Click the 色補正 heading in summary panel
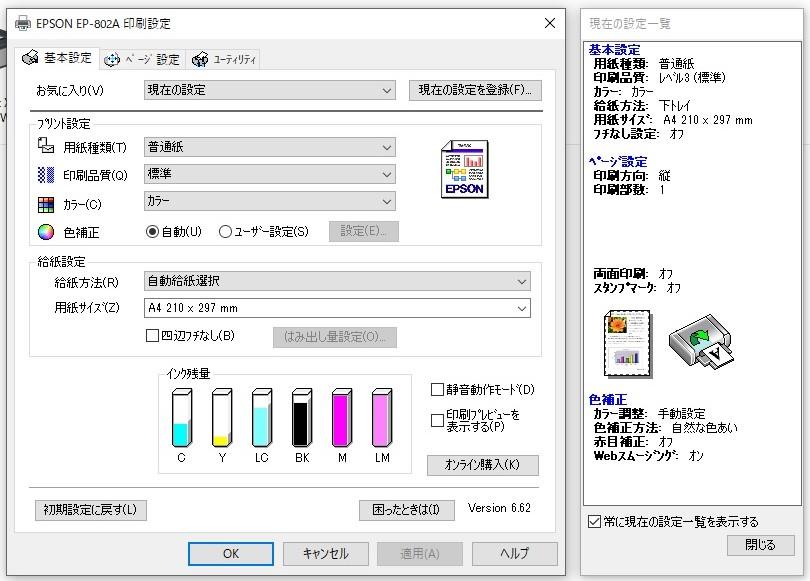Viewport: 810px width, 581px height. (x=608, y=400)
